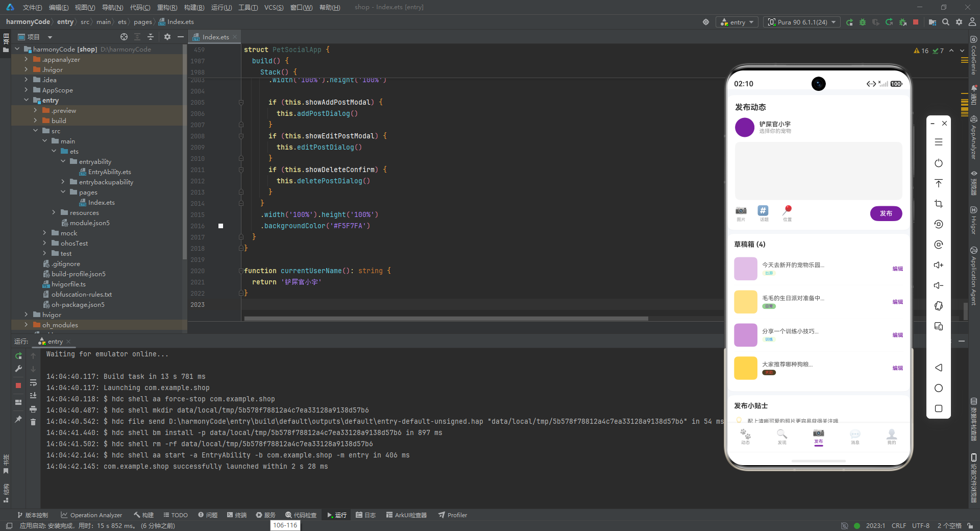Click the 16 warnings indicator in editor

tap(921, 51)
